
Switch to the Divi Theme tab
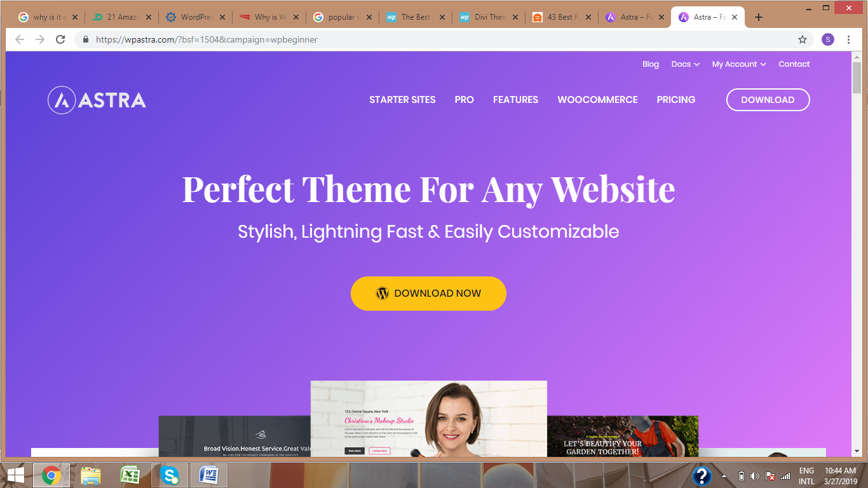[488, 17]
